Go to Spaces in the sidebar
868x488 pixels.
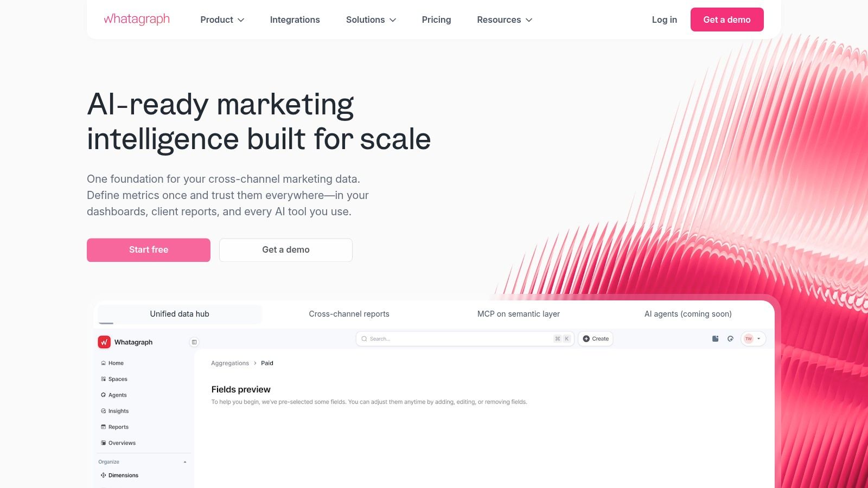pyautogui.click(x=114, y=379)
